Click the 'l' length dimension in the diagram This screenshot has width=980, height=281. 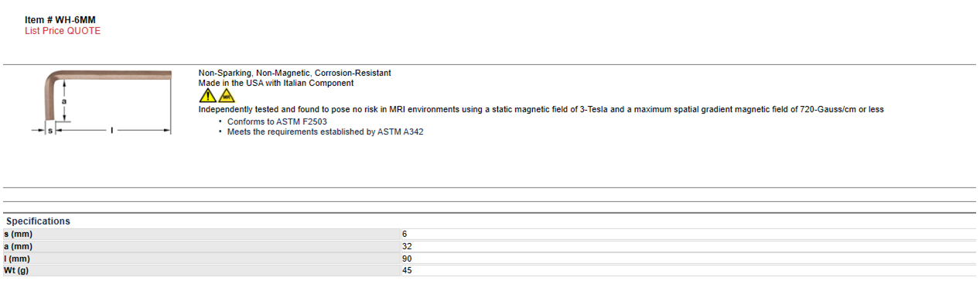coord(113,131)
